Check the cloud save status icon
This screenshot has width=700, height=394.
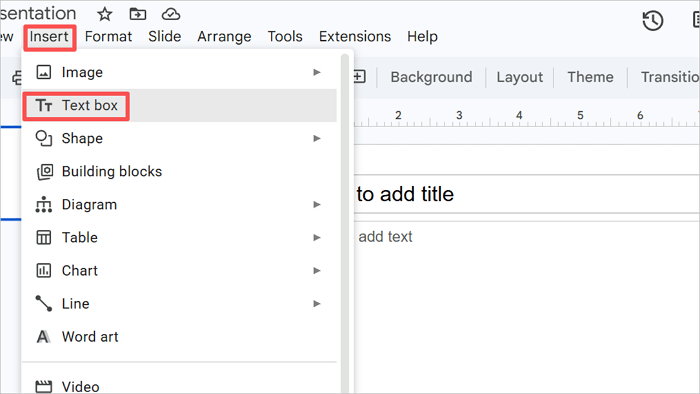171,15
